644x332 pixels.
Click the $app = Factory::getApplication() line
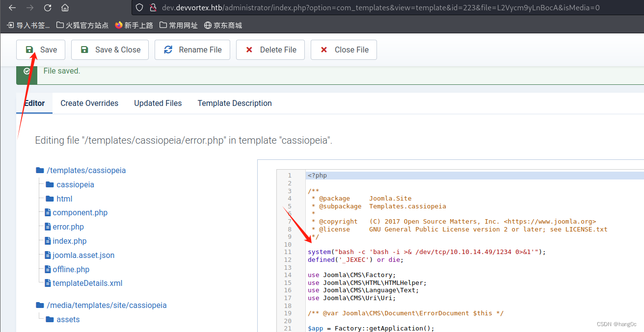click(x=371, y=329)
